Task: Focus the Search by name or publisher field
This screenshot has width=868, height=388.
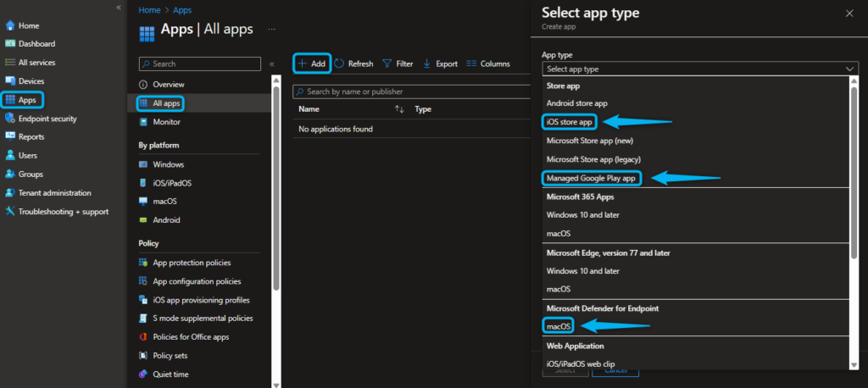Action: click(x=412, y=91)
